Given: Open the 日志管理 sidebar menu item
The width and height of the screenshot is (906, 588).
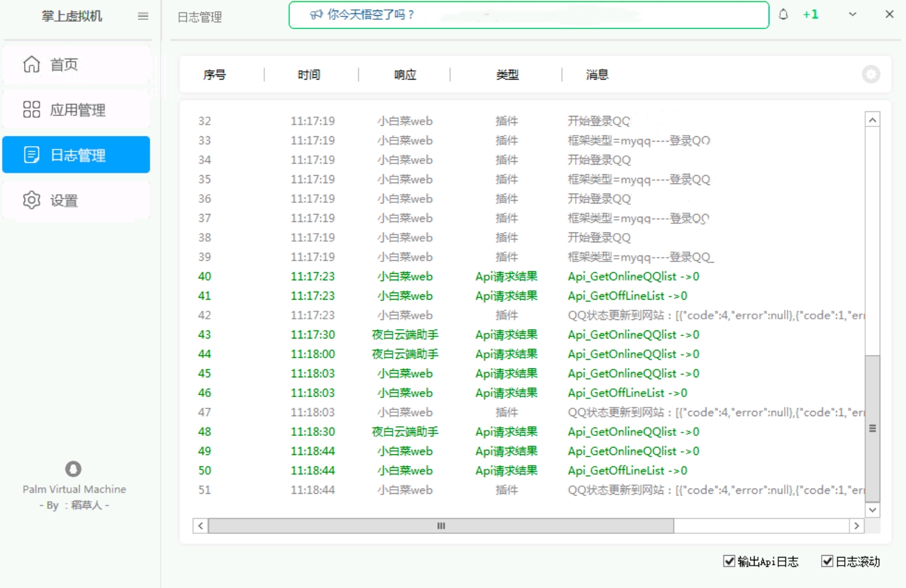Looking at the screenshot, I should 76,155.
